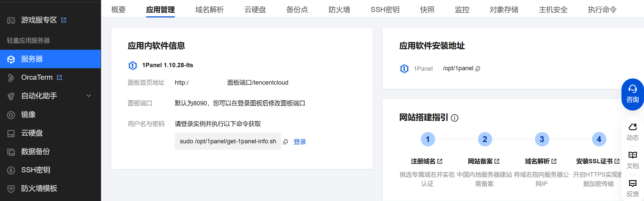
Task: Click external link icon beside 游戏服专区
Action: click(x=64, y=20)
